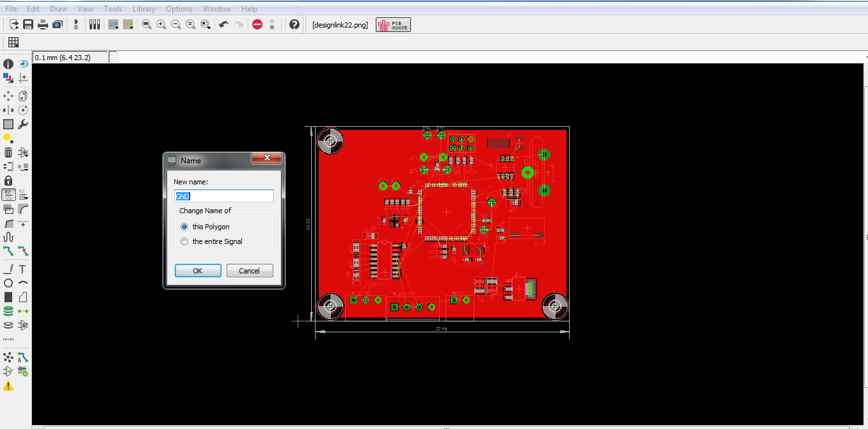Viewport: 868px width, 429px height.
Task: Run the Ratsnest tool
Action: 8,357
